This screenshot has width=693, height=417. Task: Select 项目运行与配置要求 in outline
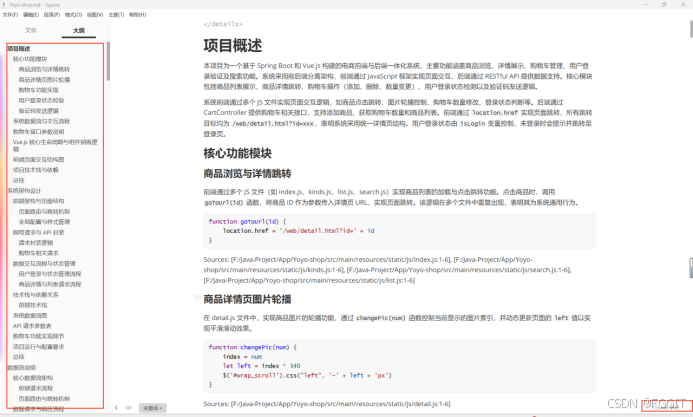pyautogui.click(x=38, y=347)
